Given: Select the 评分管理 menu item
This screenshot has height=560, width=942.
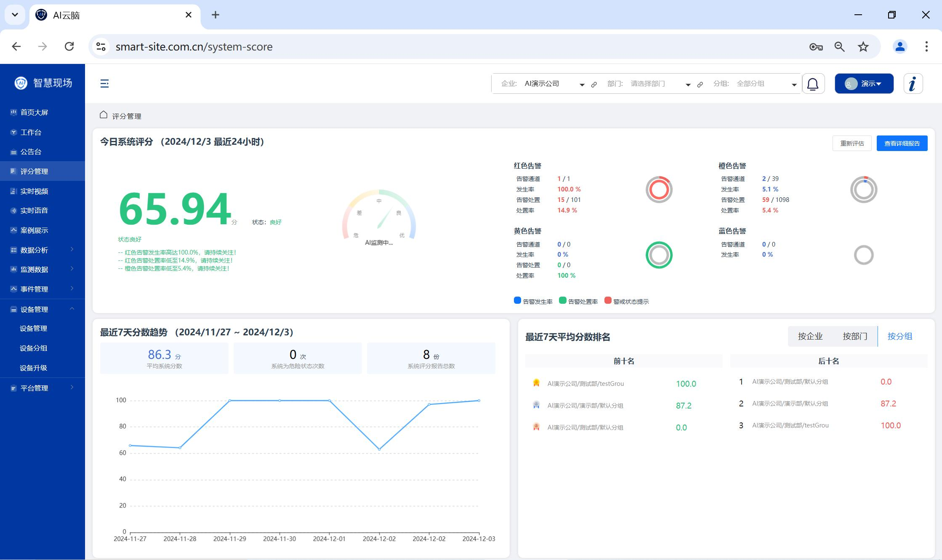Looking at the screenshot, I should pos(43,171).
